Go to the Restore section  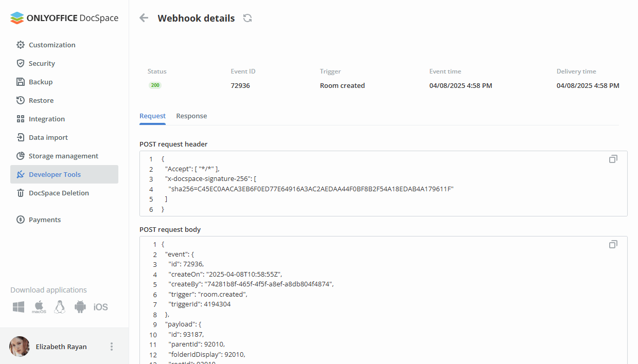[x=40, y=100]
